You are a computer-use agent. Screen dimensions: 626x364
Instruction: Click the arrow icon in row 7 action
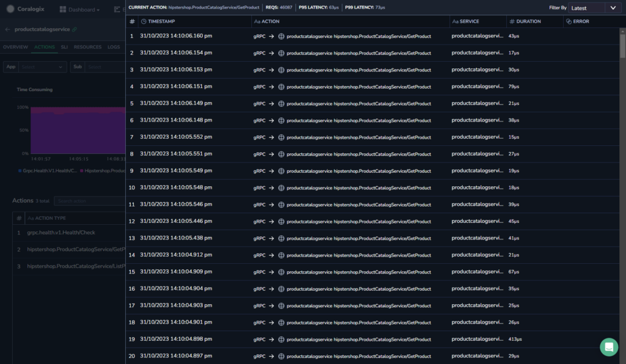[x=271, y=137]
